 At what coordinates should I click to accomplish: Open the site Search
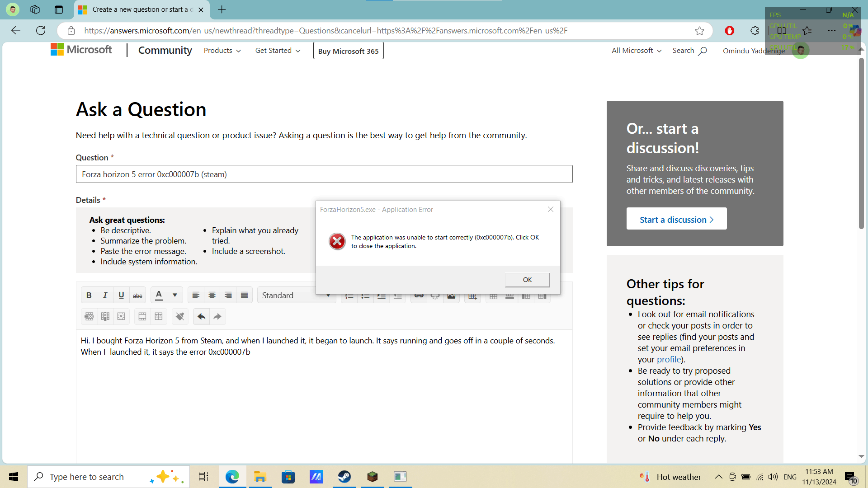pos(689,51)
